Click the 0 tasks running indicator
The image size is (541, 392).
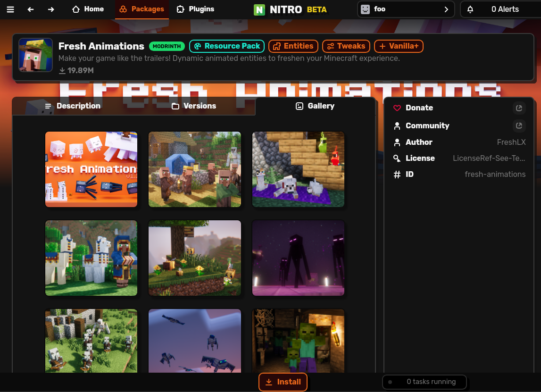coord(424,382)
